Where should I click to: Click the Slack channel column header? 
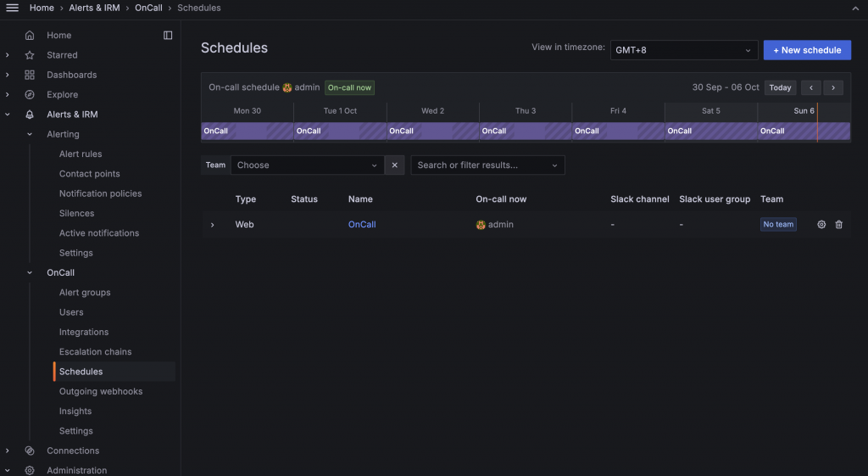coord(640,199)
